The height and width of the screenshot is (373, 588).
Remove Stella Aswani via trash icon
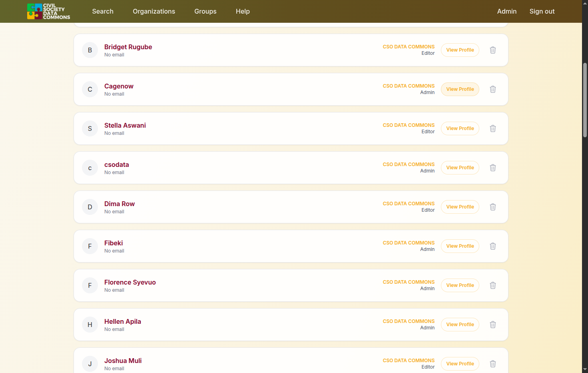(x=493, y=128)
